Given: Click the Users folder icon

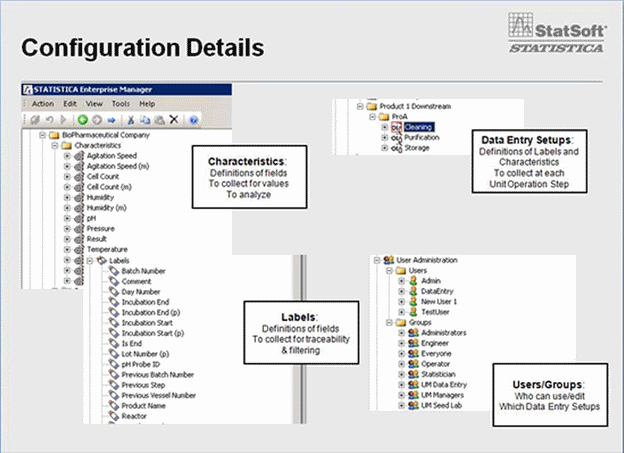Looking at the screenshot, I should click(401, 271).
